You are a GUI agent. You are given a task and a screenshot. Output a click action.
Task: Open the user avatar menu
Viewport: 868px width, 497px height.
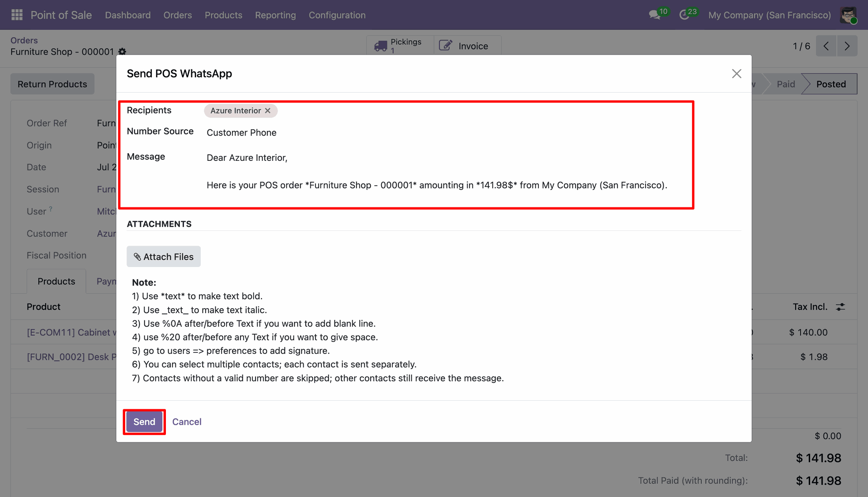pos(848,15)
